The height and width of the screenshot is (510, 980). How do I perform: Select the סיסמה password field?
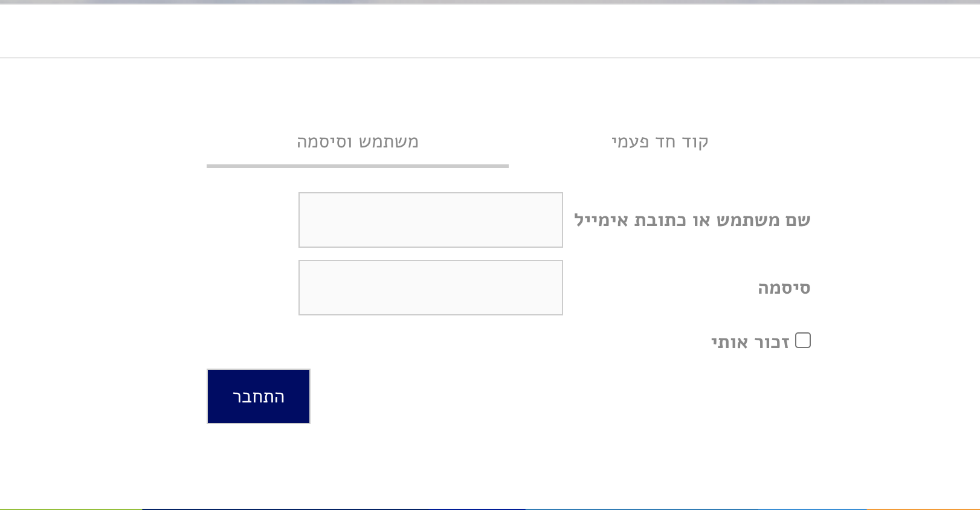coord(430,288)
